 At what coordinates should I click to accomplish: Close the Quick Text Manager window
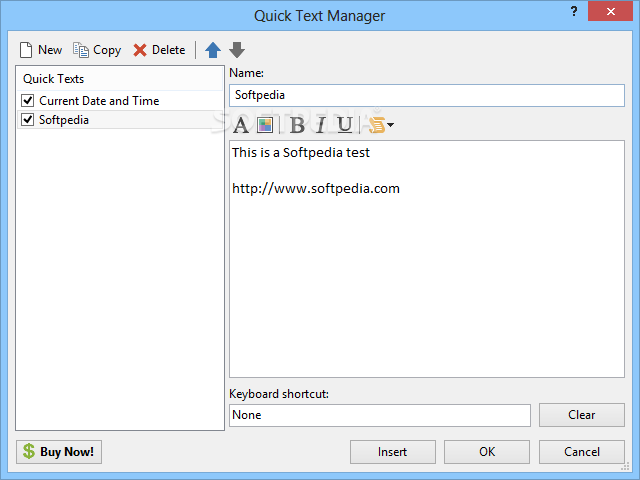[x=611, y=11]
